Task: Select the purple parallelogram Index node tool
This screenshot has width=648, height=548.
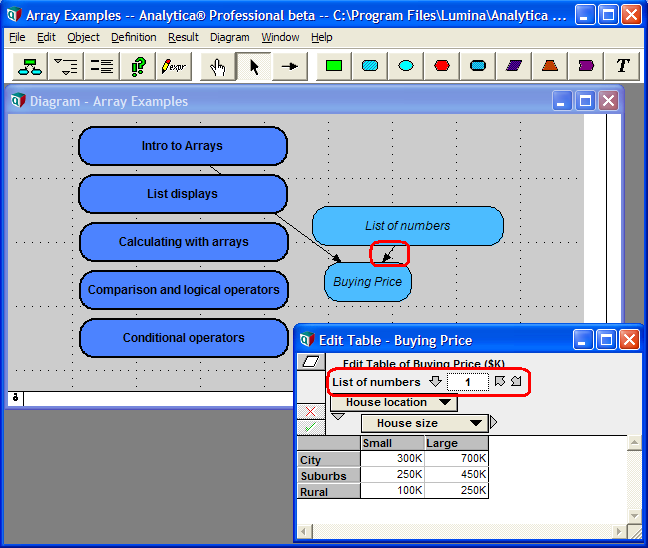Action: click(514, 66)
